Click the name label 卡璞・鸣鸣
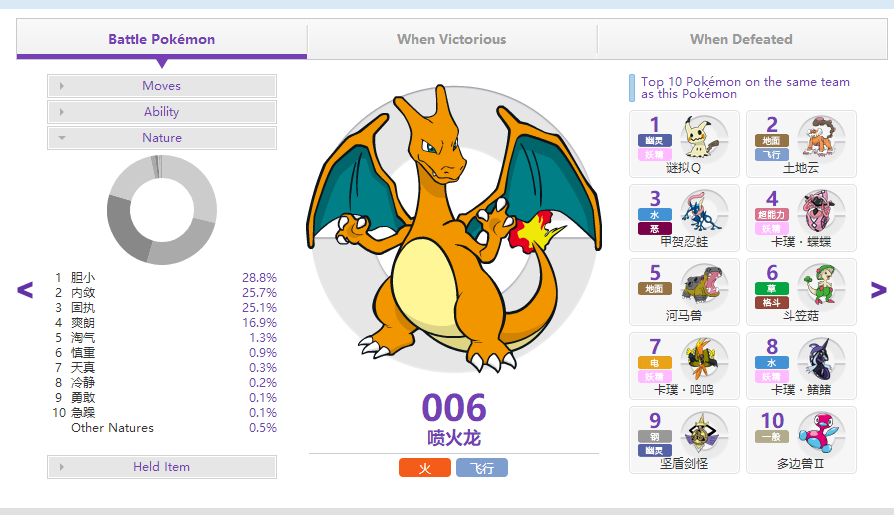The image size is (894, 515). click(684, 390)
